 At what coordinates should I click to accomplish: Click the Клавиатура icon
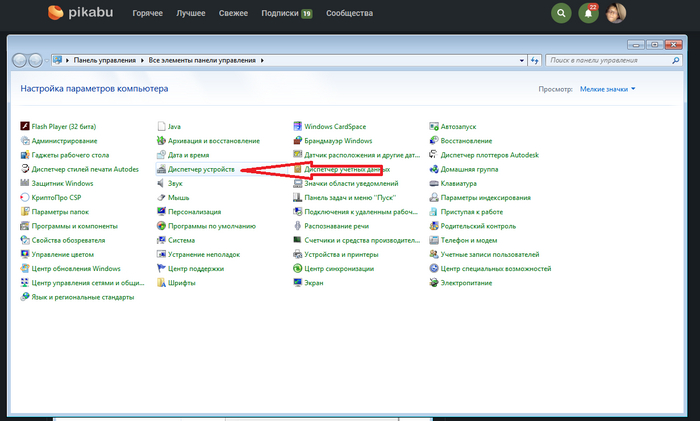(434, 184)
